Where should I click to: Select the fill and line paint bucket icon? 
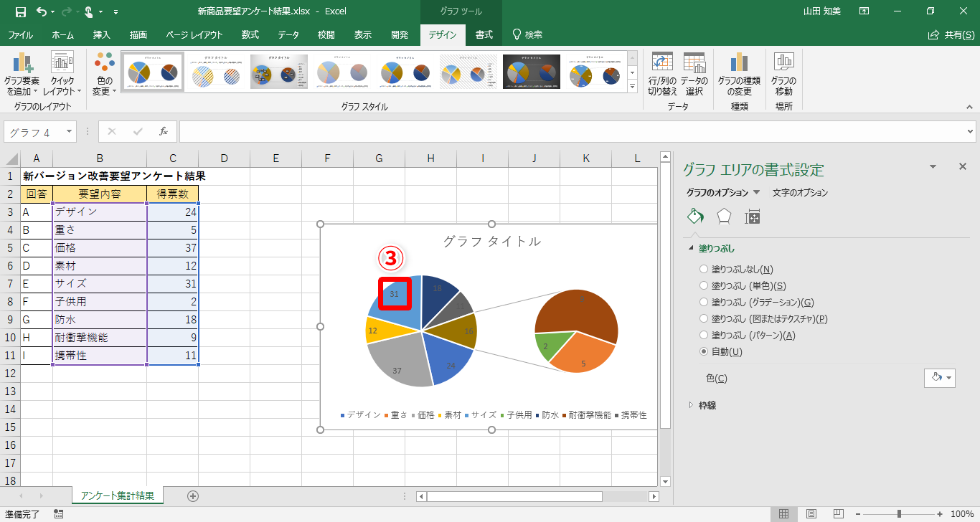(x=695, y=217)
